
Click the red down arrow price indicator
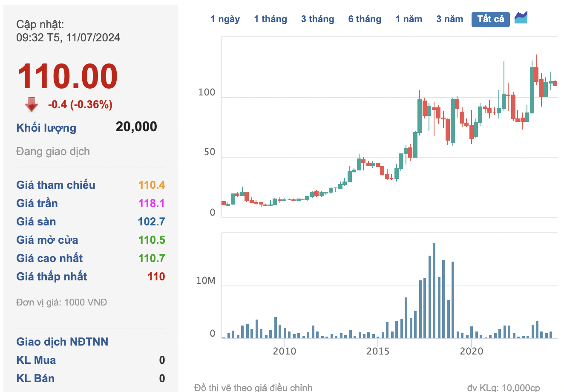[x=32, y=104]
